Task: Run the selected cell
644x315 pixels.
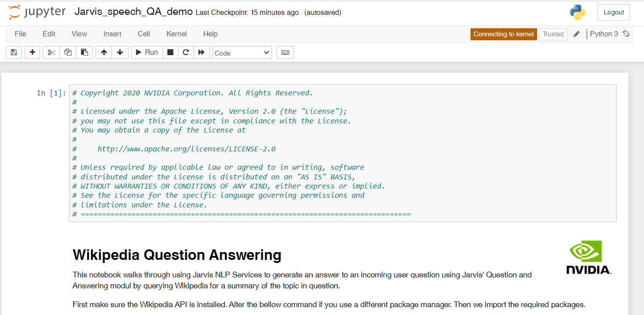Action: (x=147, y=52)
